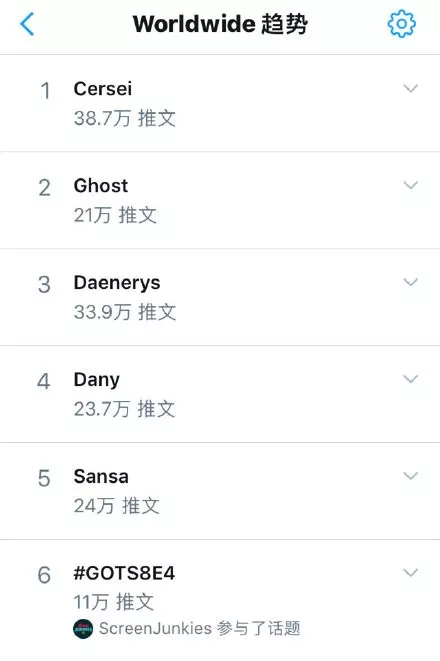440x661 pixels.
Task: Click the 33.9万 推文 tweet count
Action: pos(125,312)
